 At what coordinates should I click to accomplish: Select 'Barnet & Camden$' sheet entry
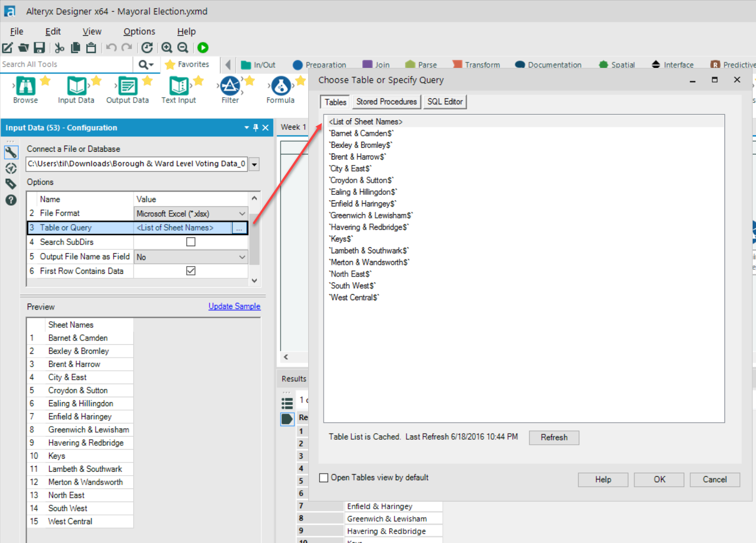(362, 134)
